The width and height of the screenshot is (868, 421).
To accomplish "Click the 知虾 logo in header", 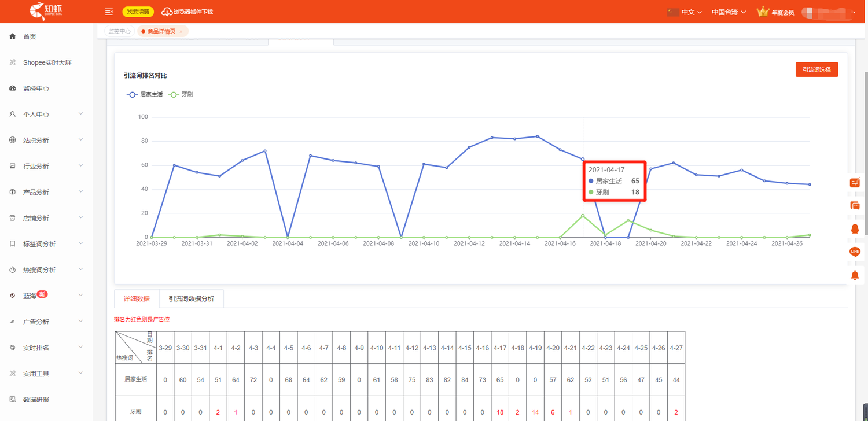I will click(46, 11).
